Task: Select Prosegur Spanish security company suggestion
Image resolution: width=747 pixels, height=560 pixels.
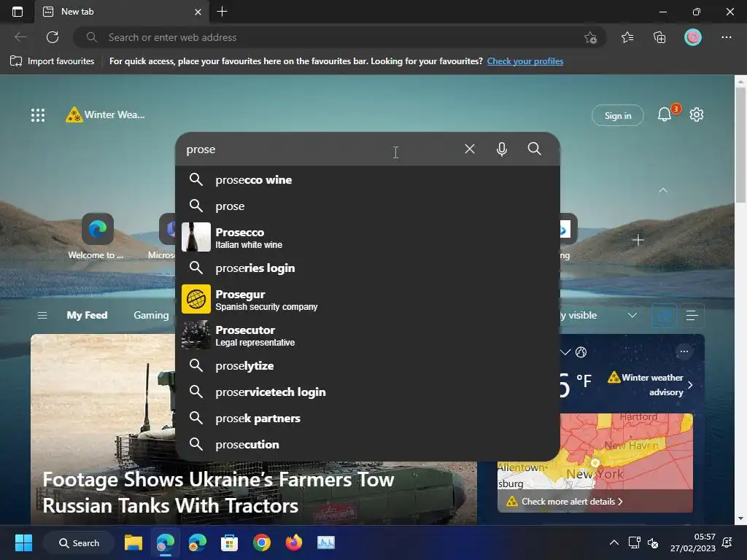Action: (x=368, y=299)
